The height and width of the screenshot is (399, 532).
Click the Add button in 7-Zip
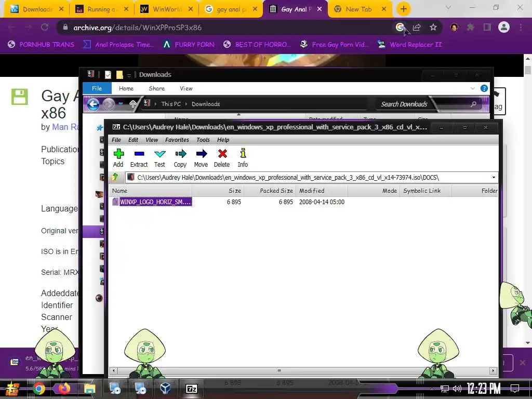tap(118, 158)
